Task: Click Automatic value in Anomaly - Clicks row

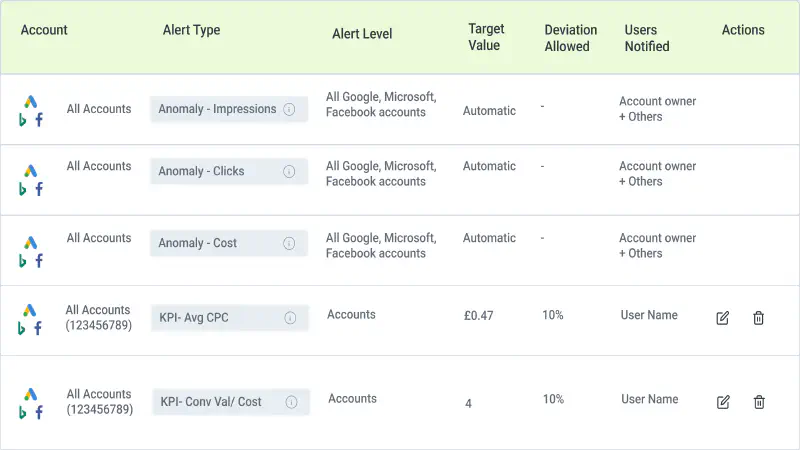Action: coord(489,166)
